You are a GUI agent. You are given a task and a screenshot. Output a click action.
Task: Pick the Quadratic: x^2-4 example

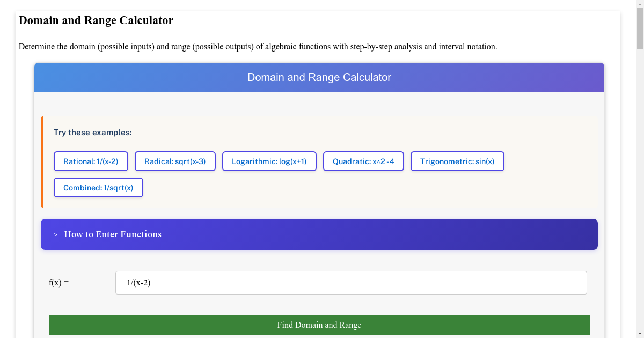coord(363,161)
